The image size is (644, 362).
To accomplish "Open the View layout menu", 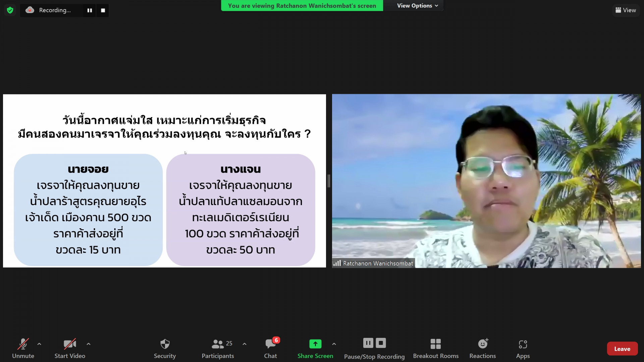I will [x=626, y=10].
